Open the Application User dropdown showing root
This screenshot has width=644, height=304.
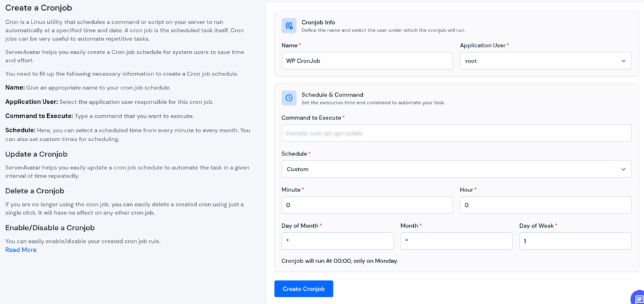(x=545, y=60)
